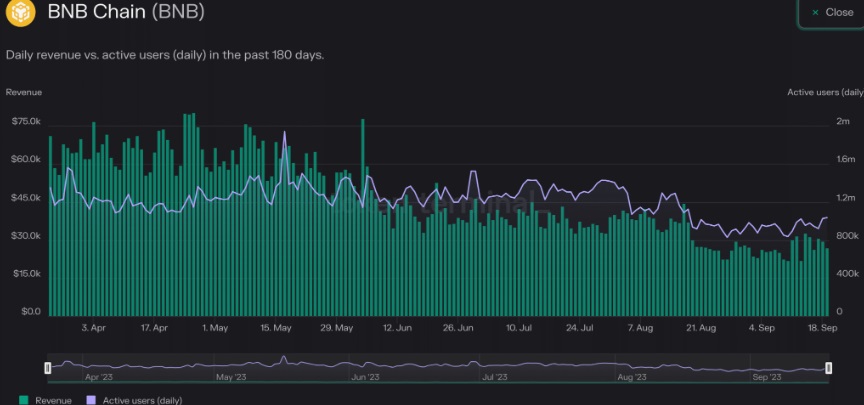Click the 4. Sep x-axis date label
The image size is (864, 405).
[x=762, y=328]
